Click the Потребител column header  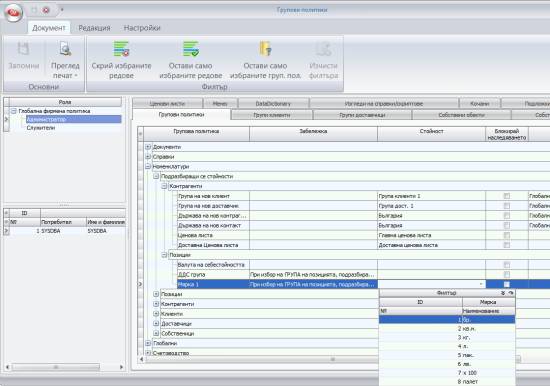63,222
